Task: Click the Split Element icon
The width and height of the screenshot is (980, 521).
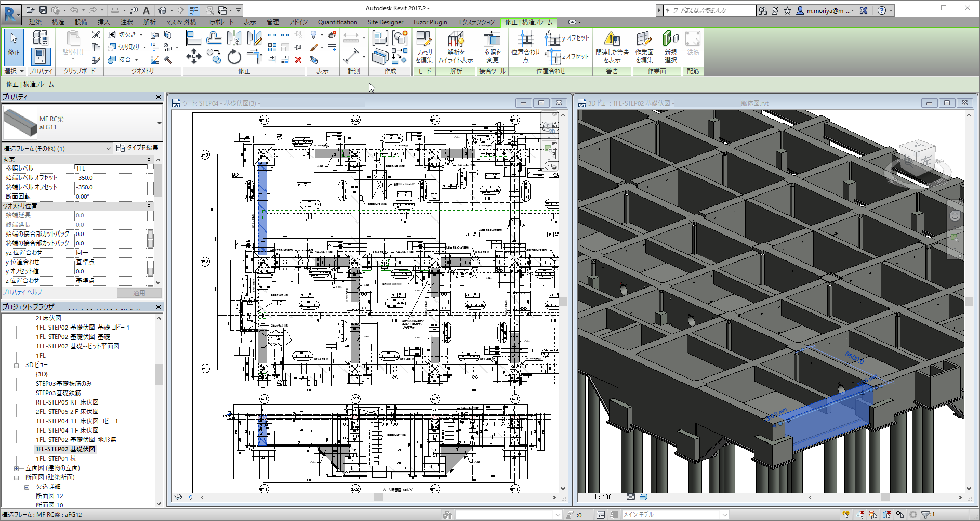Action: [x=272, y=35]
